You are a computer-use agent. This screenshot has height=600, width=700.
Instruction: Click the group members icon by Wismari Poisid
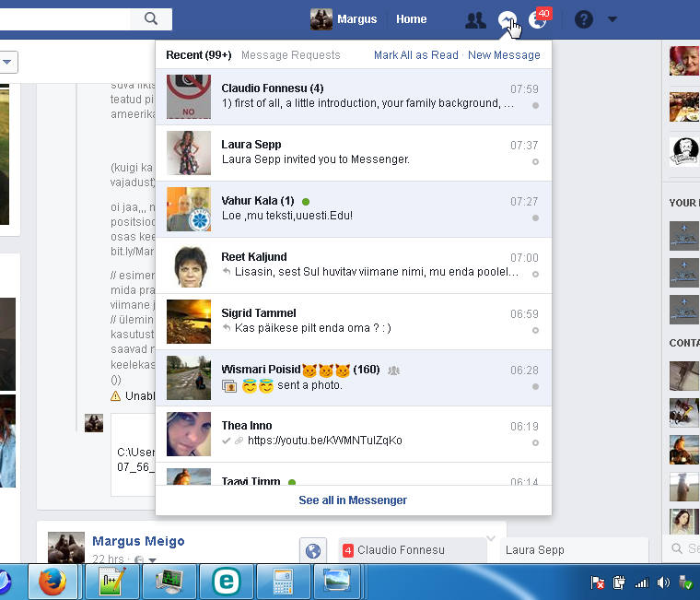(x=393, y=371)
